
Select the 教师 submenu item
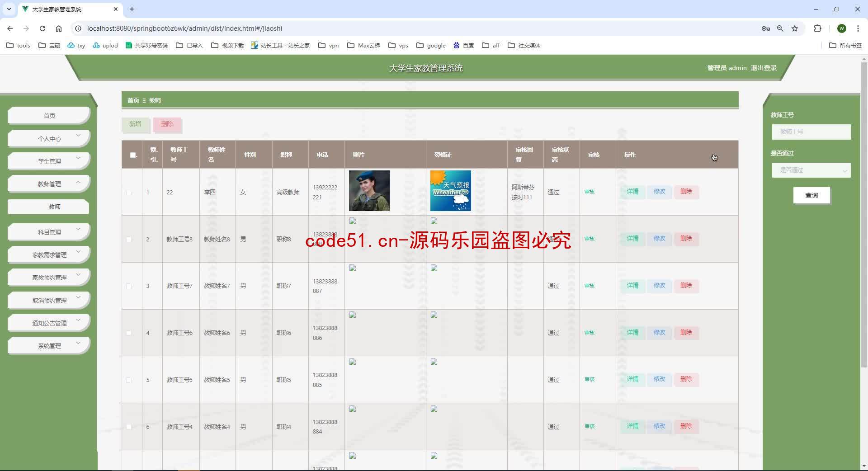48,207
